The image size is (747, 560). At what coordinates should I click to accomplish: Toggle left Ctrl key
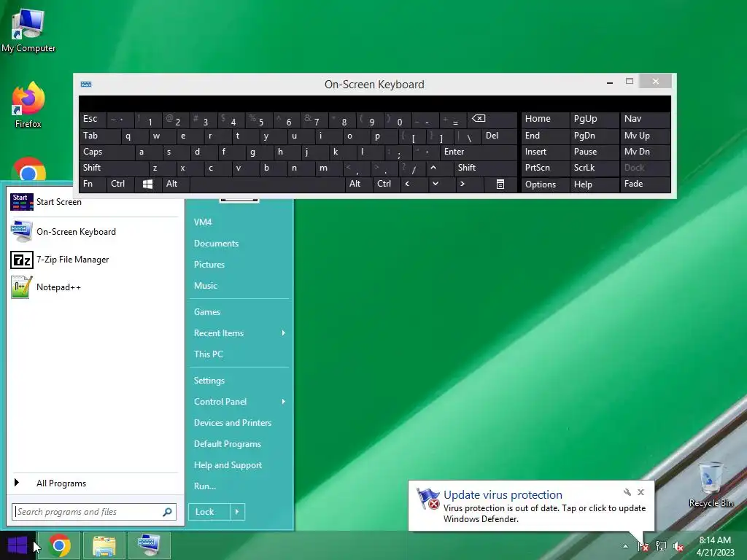120,184
